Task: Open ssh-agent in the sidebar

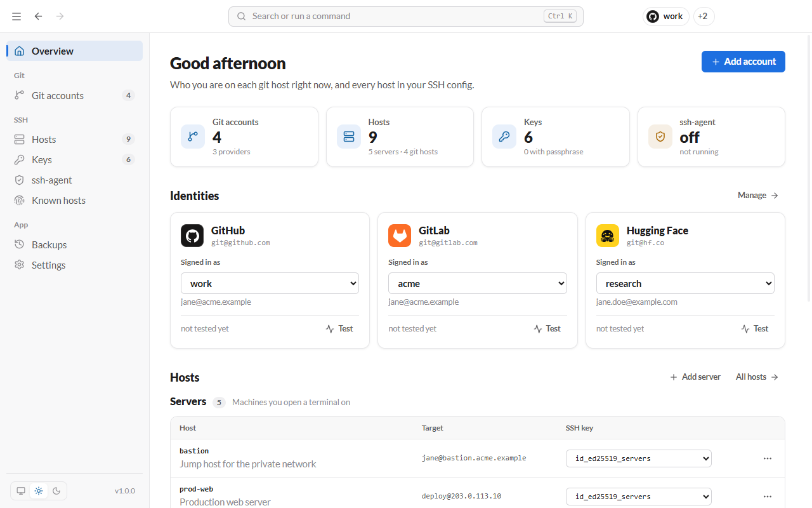Action: click(75, 180)
